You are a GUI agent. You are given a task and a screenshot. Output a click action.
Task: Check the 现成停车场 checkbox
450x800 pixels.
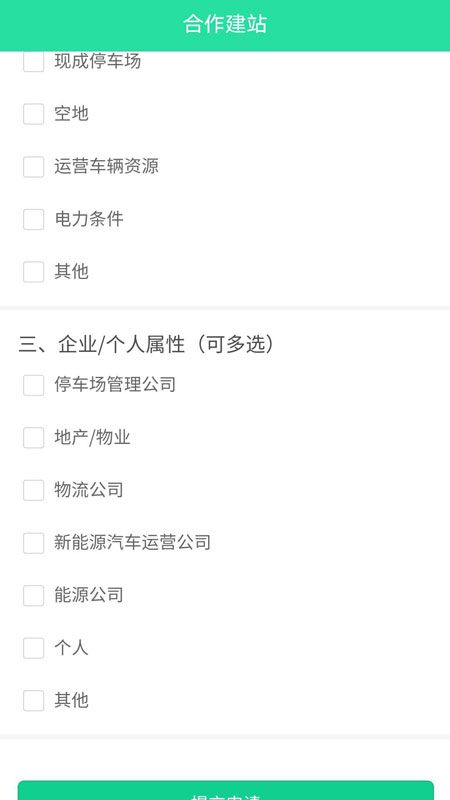[34, 61]
